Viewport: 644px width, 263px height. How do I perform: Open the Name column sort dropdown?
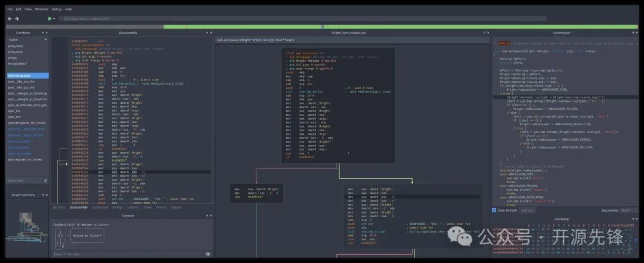click(x=44, y=39)
